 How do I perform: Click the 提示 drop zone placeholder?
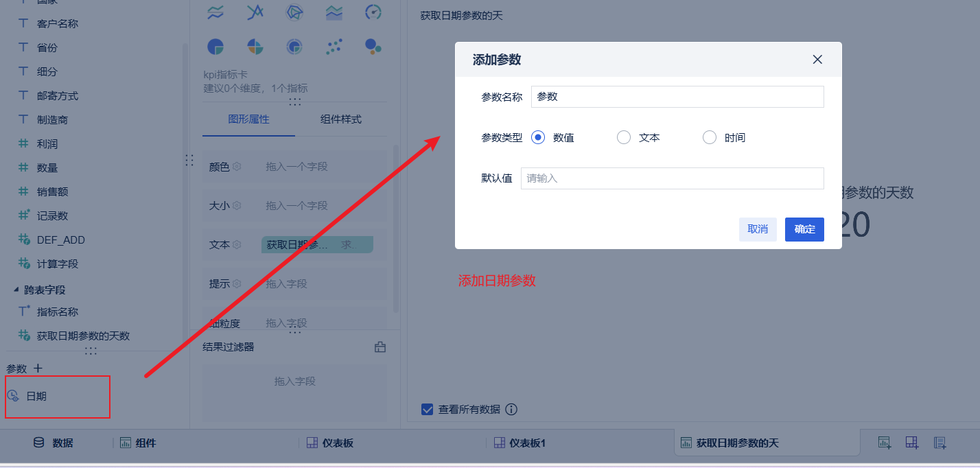286,283
